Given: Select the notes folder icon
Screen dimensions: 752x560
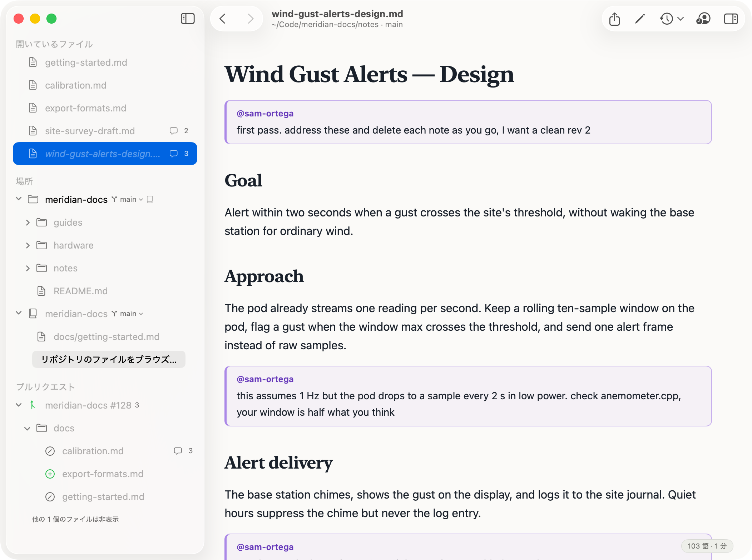Looking at the screenshot, I should 42,268.
